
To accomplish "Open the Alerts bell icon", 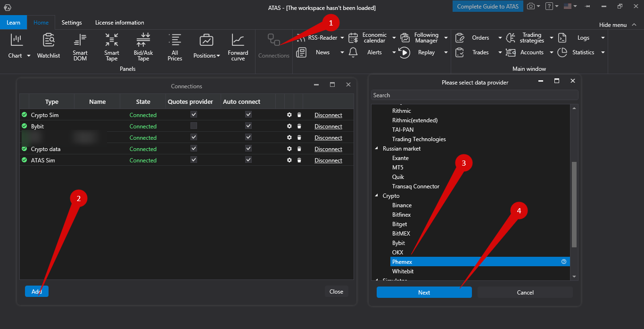I will point(353,52).
